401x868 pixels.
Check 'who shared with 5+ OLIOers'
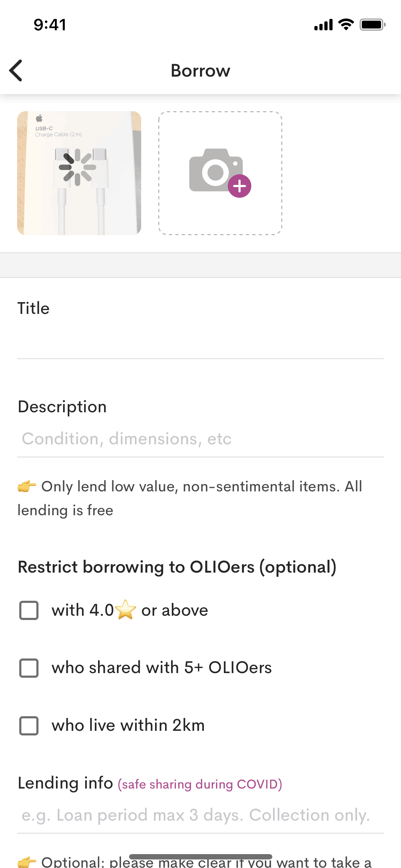29,668
